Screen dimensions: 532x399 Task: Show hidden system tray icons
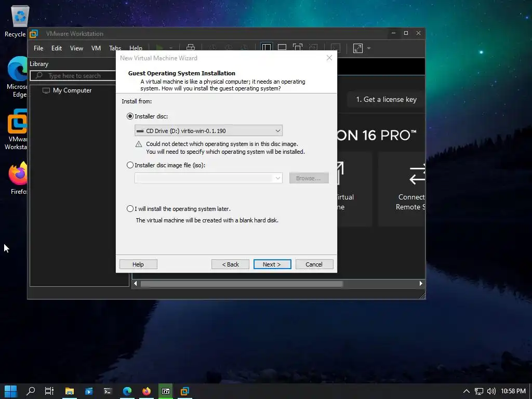pyautogui.click(x=467, y=391)
